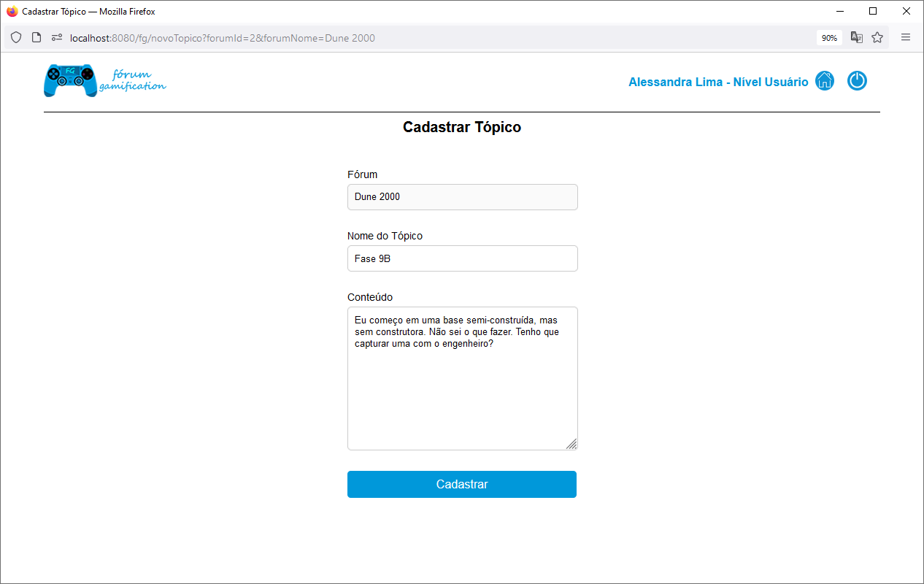
Task: Click the Nome do Tópico label
Action: coord(385,236)
